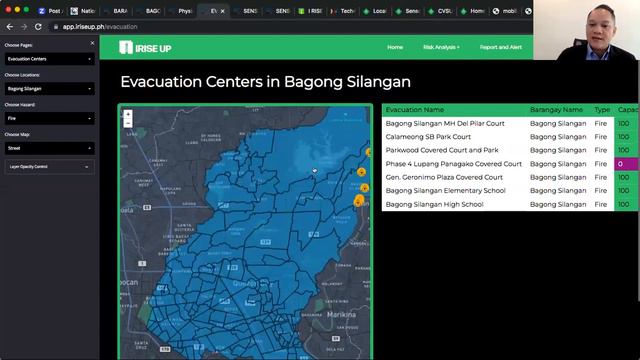
Task: Click the Evacuation Name column header
Action: click(x=414, y=110)
